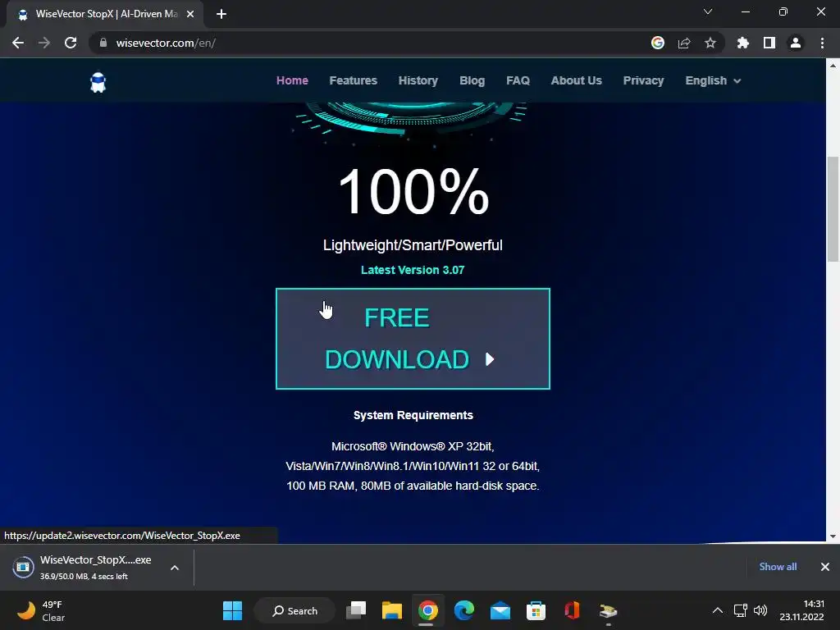Screen dimensions: 840x630
Task: Open the volume speaker icon
Action: (760, 610)
